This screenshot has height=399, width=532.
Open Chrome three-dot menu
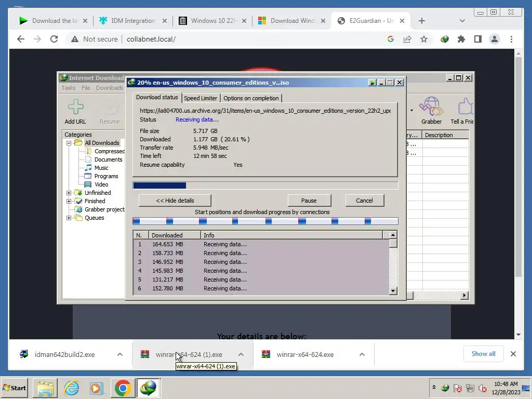(511, 39)
